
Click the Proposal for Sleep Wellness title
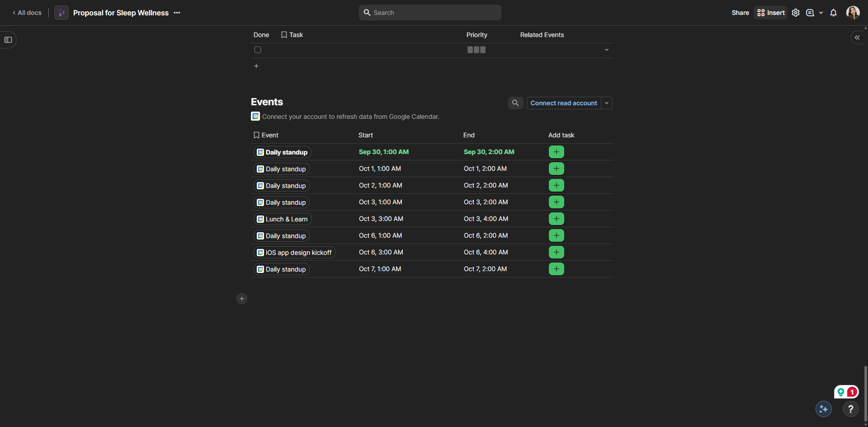coord(121,13)
